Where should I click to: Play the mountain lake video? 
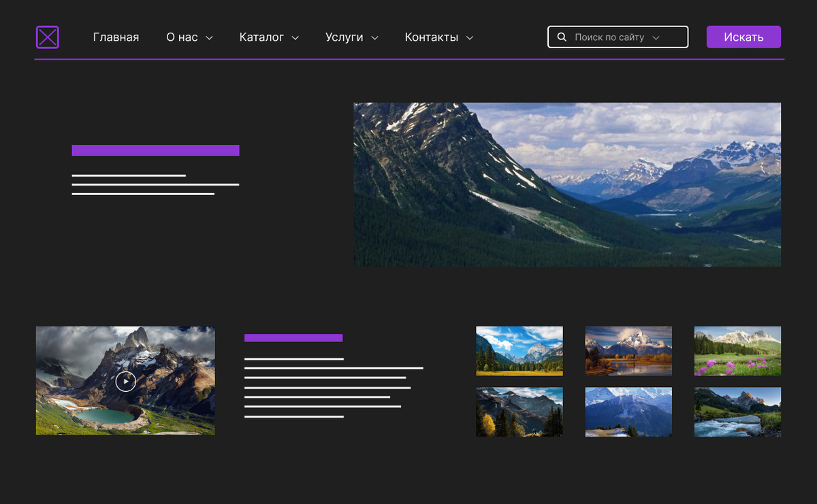pos(125,381)
